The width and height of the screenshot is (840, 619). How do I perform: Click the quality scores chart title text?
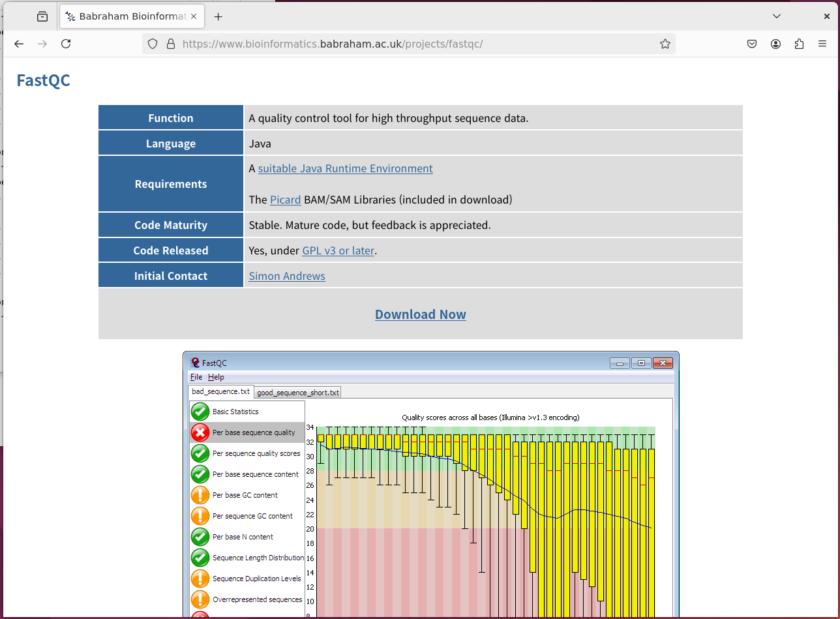[x=490, y=417]
